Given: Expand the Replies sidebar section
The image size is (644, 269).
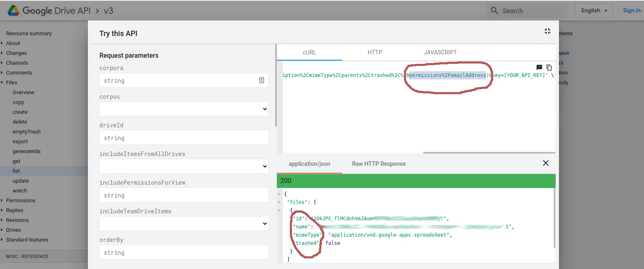Looking at the screenshot, I should [x=2, y=210].
